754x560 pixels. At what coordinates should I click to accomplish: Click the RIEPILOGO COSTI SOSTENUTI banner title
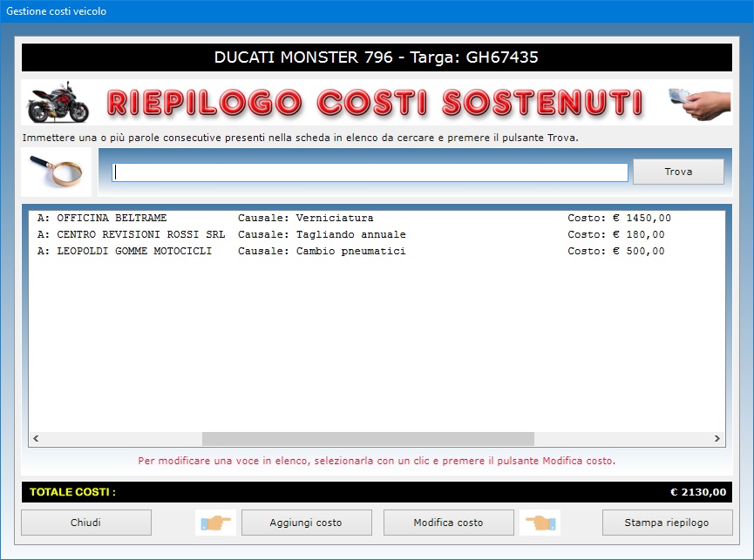[x=375, y=102]
